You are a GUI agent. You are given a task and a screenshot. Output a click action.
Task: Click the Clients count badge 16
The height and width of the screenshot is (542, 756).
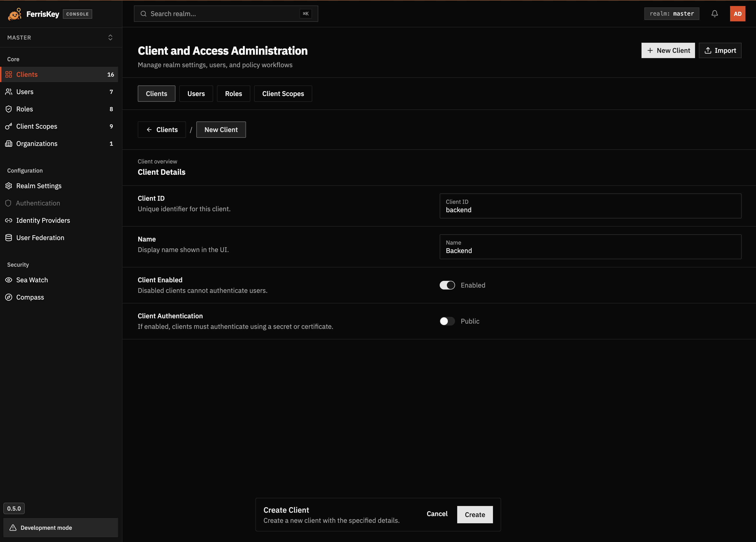111,74
